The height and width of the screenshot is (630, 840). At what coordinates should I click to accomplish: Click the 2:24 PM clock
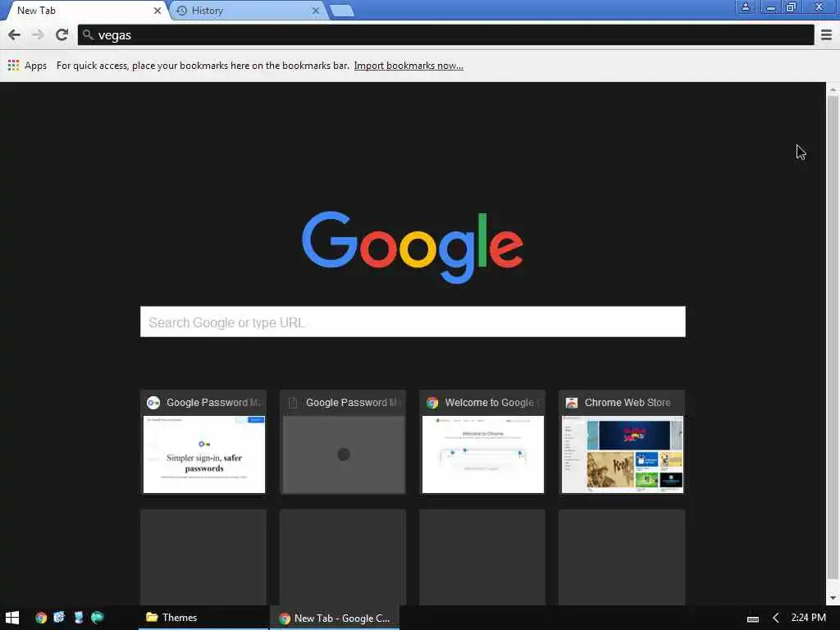[808, 618]
